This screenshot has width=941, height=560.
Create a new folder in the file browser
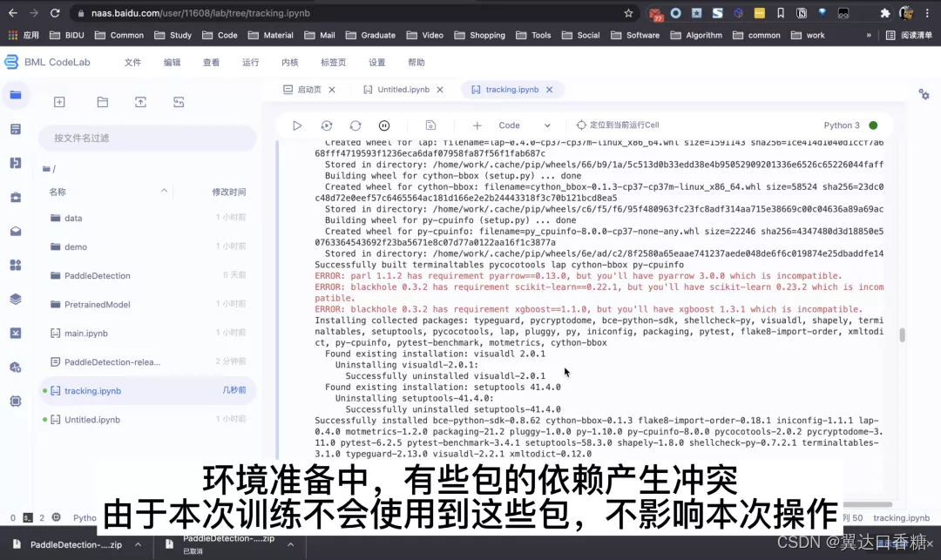(x=102, y=102)
